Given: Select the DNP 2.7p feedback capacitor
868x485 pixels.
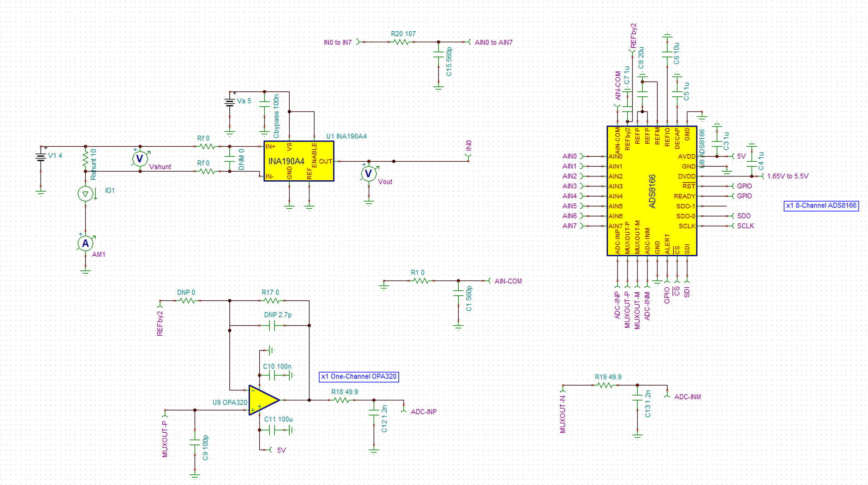Looking at the screenshot, I should 272,325.
